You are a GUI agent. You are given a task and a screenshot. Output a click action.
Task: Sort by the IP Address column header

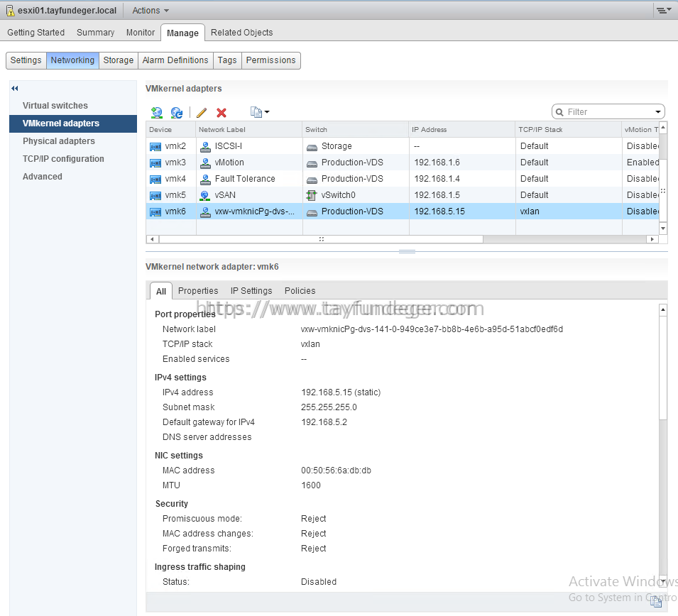tap(462, 130)
